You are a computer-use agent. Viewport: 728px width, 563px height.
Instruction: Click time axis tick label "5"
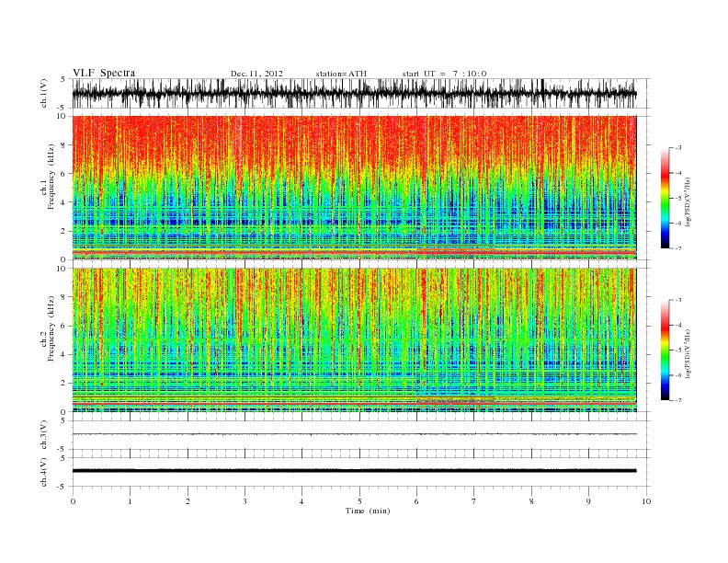pos(359,501)
